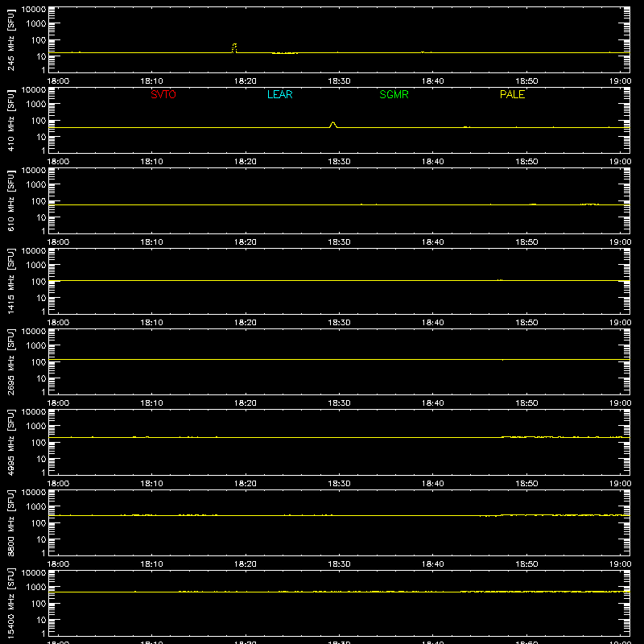Click the 1000 y-axis value on the 410 MHz plot

pyautogui.click(x=36, y=104)
